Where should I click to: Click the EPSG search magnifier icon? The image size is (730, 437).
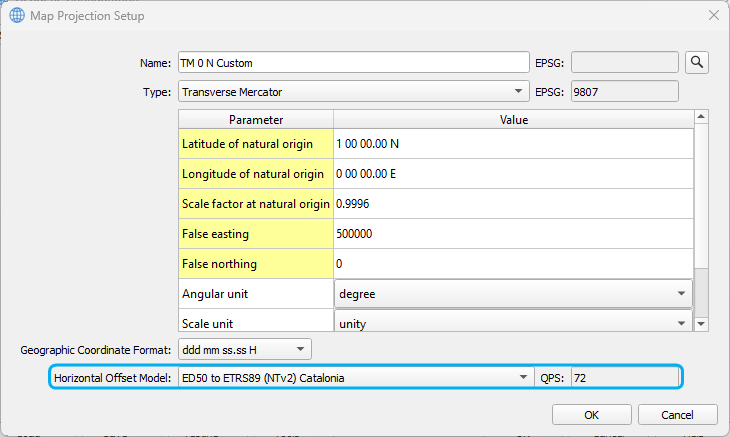(697, 62)
